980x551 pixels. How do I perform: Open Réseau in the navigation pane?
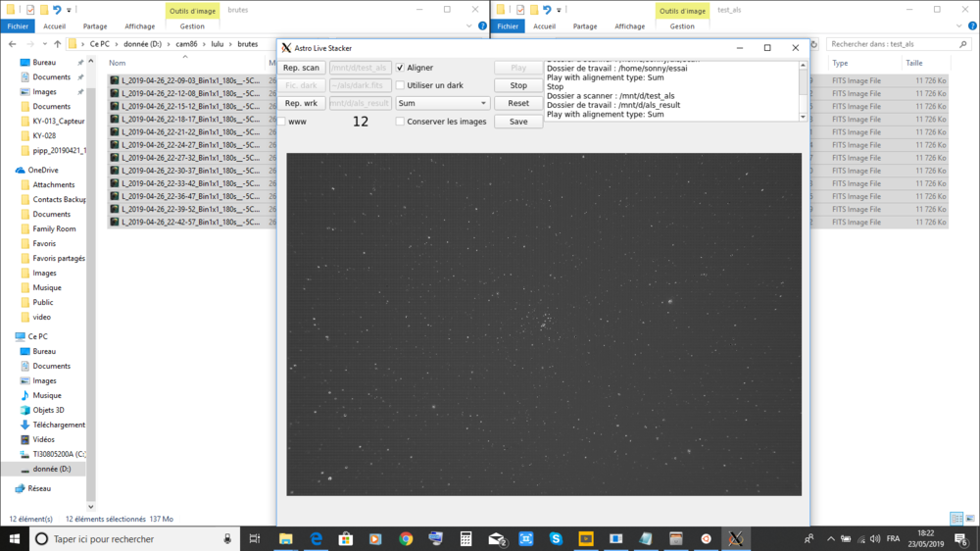39,488
